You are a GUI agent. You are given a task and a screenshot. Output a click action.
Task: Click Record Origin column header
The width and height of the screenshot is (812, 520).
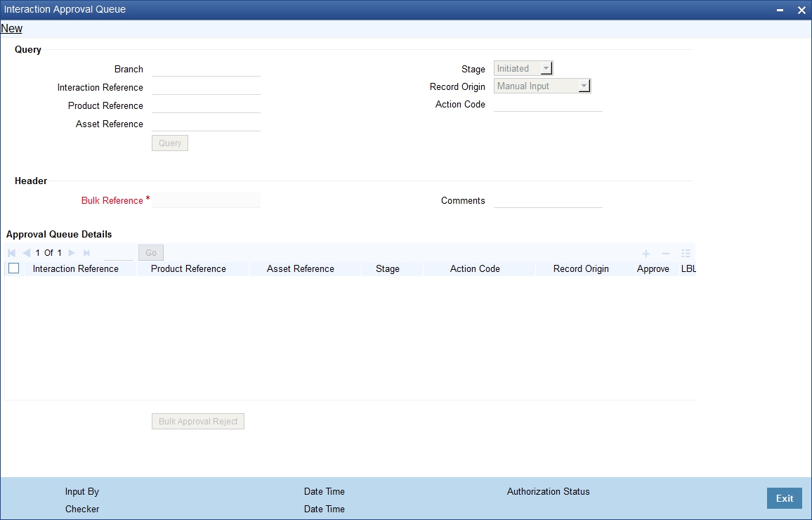click(x=581, y=269)
